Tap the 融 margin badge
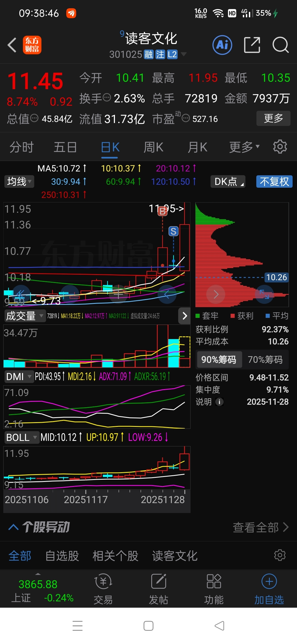297x644 pixels. 149,54
